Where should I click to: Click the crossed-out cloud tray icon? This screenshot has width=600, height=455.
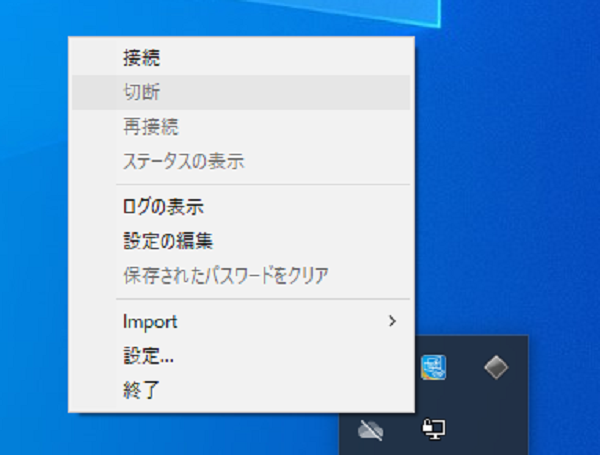coord(370,430)
